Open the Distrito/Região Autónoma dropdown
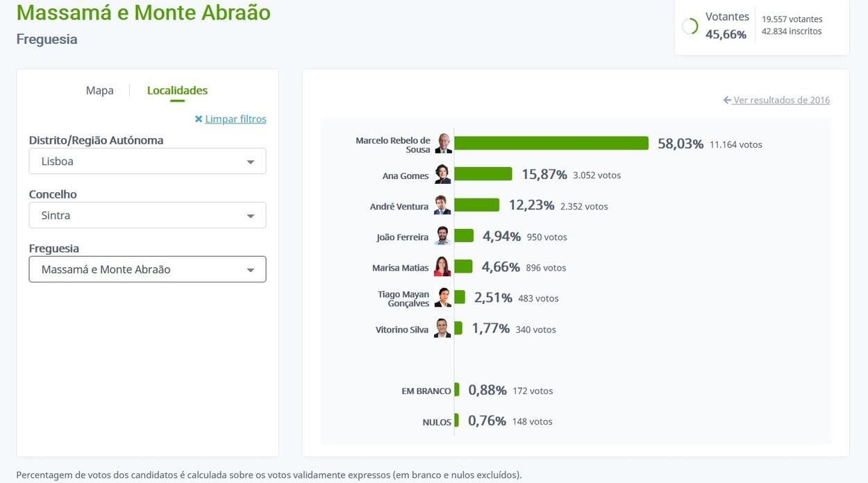 click(x=147, y=161)
